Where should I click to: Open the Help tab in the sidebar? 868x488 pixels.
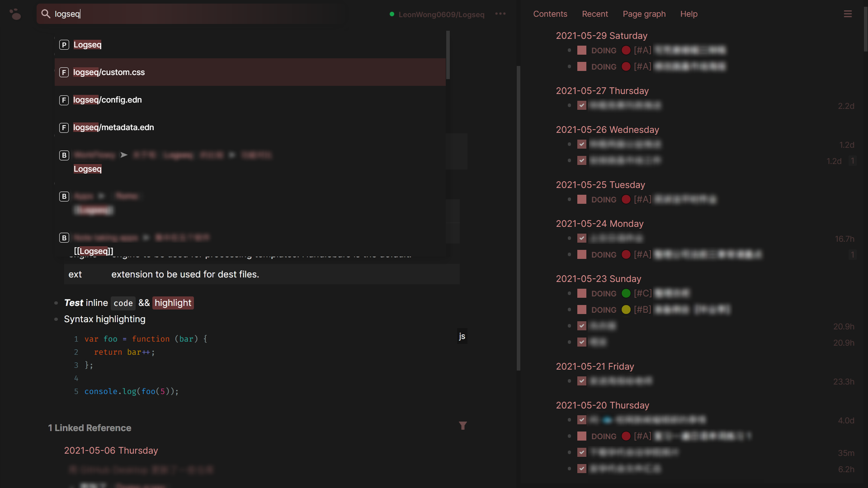pyautogui.click(x=689, y=14)
